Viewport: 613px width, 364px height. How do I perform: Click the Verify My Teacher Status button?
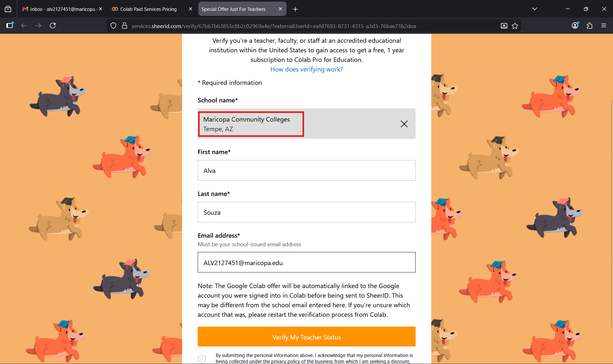tap(306, 337)
